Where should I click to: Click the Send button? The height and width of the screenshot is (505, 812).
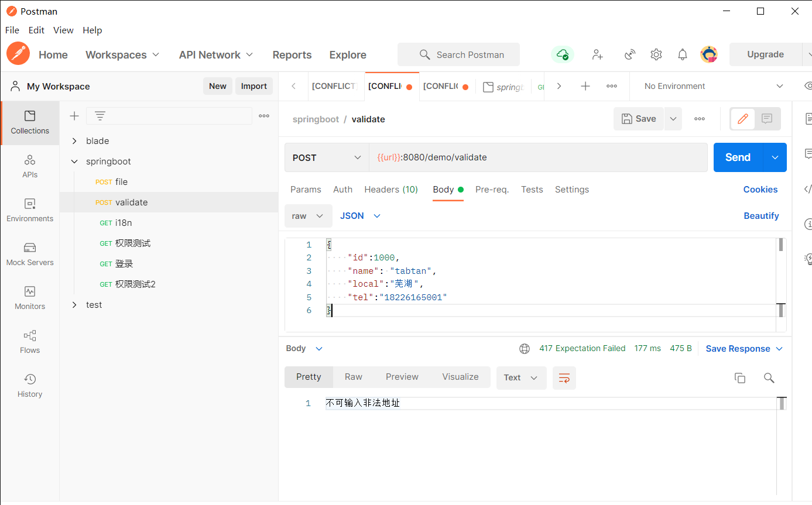(738, 157)
